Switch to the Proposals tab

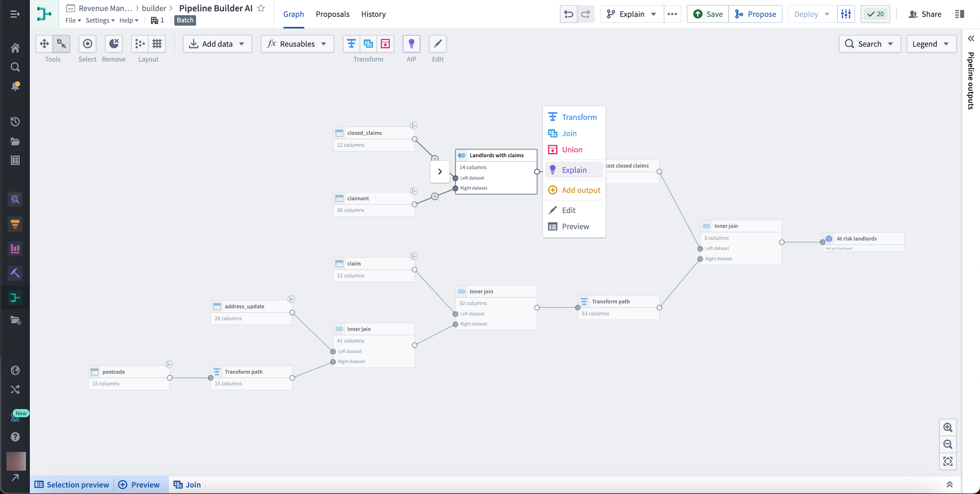tap(332, 14)
